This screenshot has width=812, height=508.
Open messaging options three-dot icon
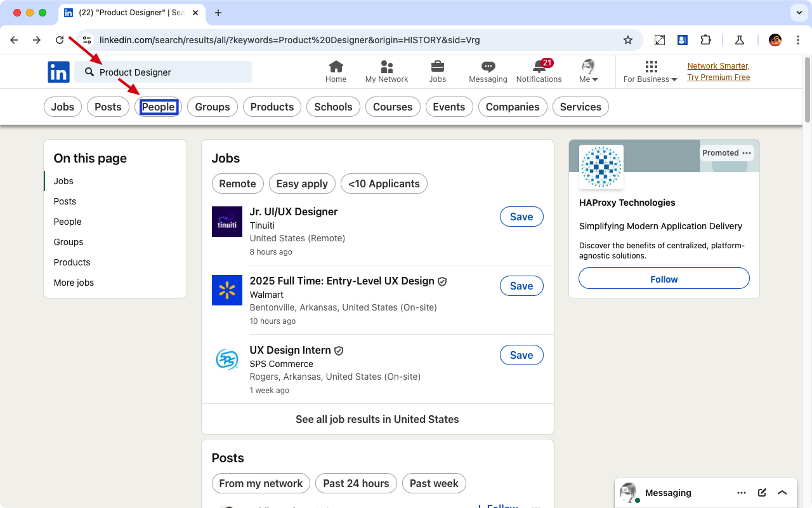[742, 493]
